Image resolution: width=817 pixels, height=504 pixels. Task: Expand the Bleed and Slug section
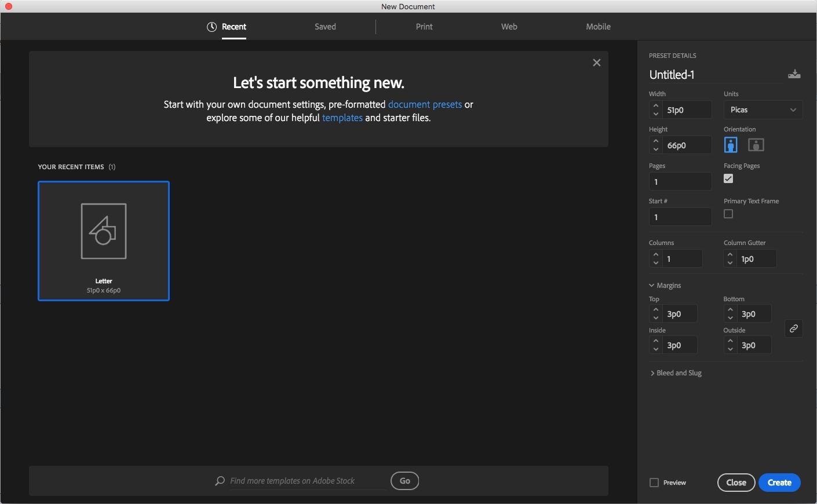(x=676, y=373)
